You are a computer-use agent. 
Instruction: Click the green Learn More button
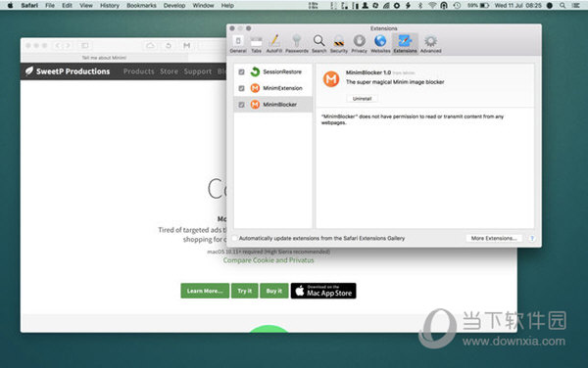[x=205, y=291]
